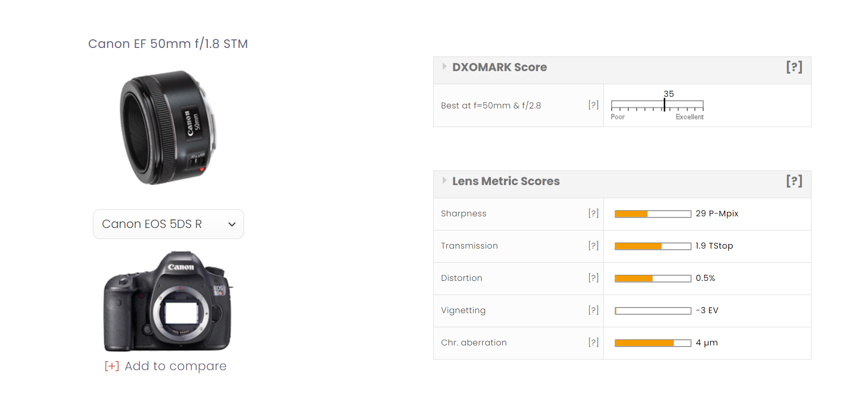Click the [+] icon before Add to compare
Screen dimensions: 868x412
[x=112, y=366]
